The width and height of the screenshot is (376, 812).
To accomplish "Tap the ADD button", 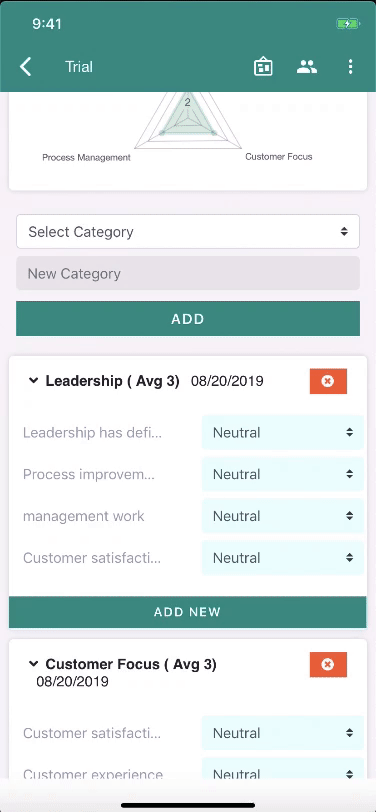I will click(x=187, y=318).
